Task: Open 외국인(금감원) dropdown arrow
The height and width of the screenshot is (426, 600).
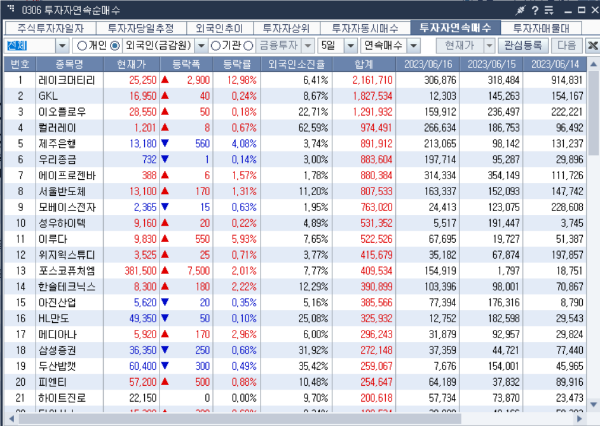Action: (201, 46)
